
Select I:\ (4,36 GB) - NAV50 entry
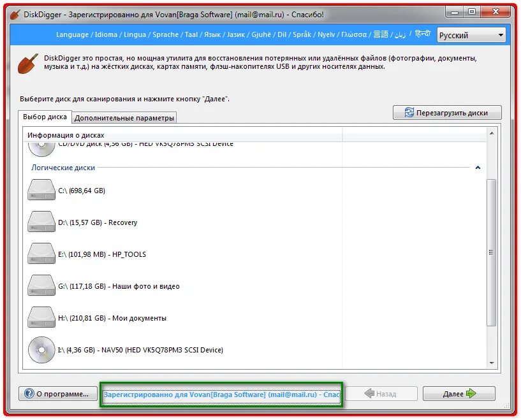140,350
